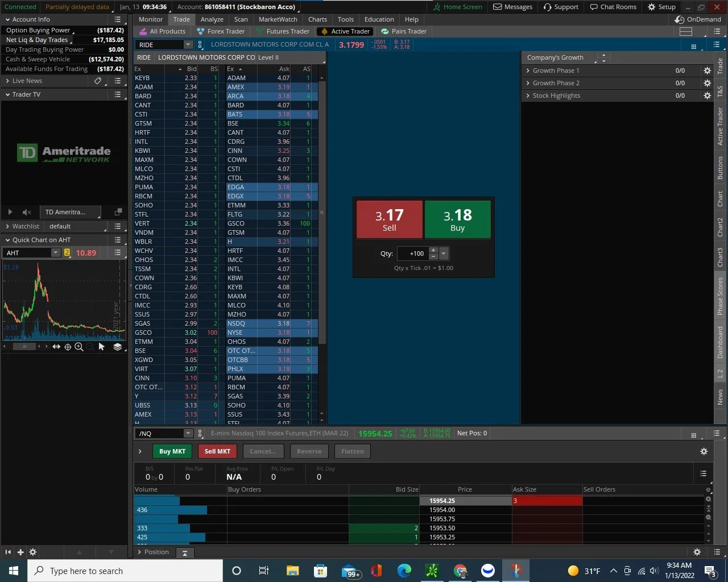Screen dimensions: 728x582
Task: Select the Quick Chart pointer cursor tool
Action: 102,347
